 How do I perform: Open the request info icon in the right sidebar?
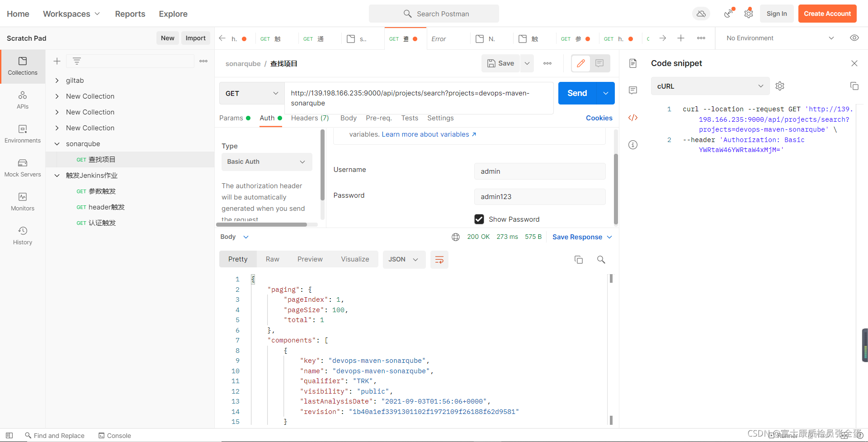pyautogui.click(x=633, y=145)
